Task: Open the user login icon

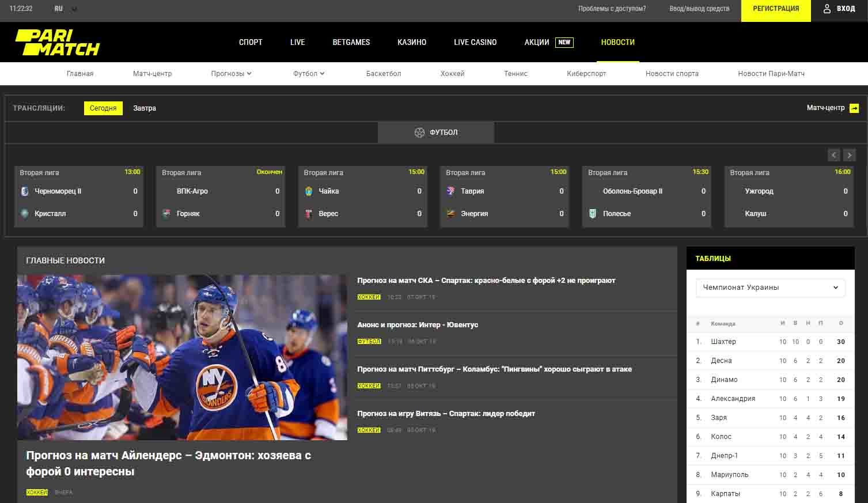Action: click(827, 9)
